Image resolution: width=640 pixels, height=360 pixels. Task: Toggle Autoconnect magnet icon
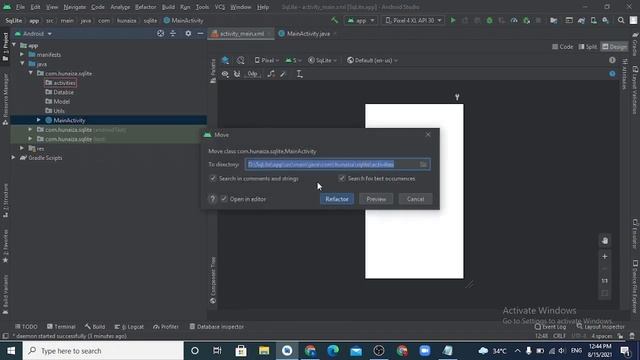(237, 74)
